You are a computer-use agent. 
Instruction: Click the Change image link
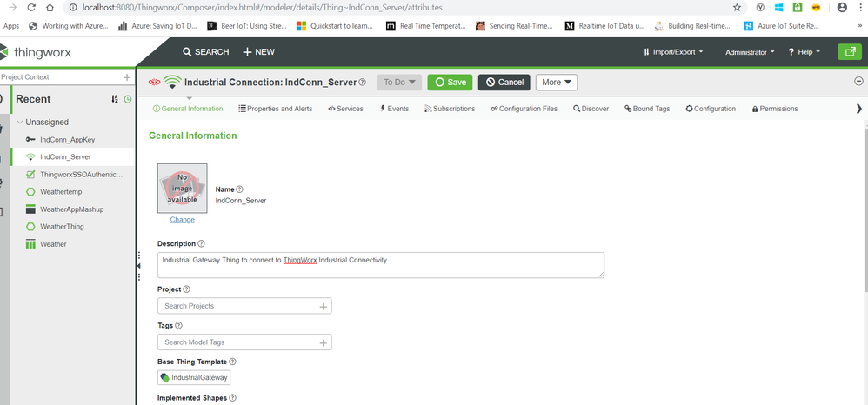[x=182, y=220]
